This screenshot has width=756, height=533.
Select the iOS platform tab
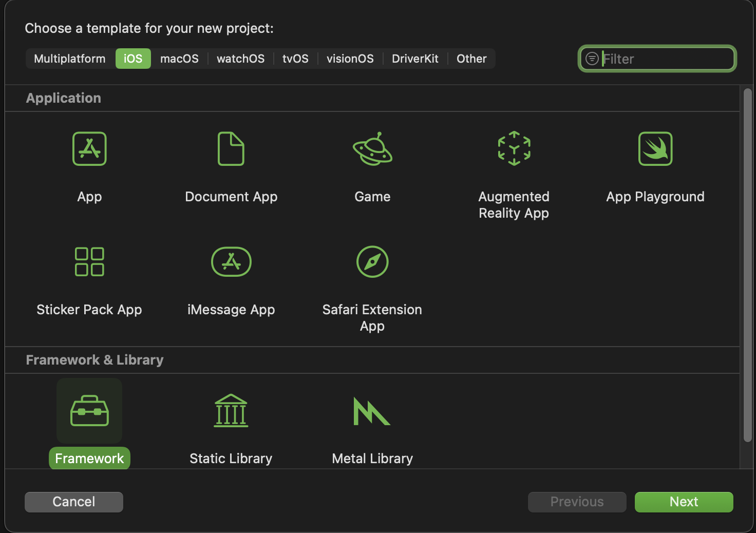tap(133, 59)
